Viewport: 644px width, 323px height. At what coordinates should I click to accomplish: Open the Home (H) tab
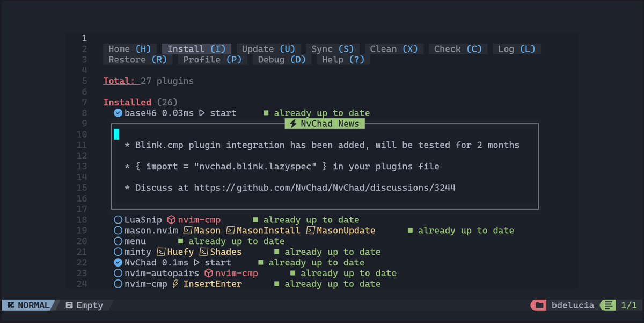129,49
